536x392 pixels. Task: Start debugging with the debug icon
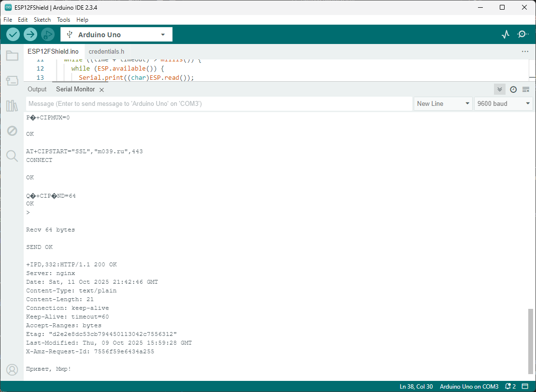point(48,34)
